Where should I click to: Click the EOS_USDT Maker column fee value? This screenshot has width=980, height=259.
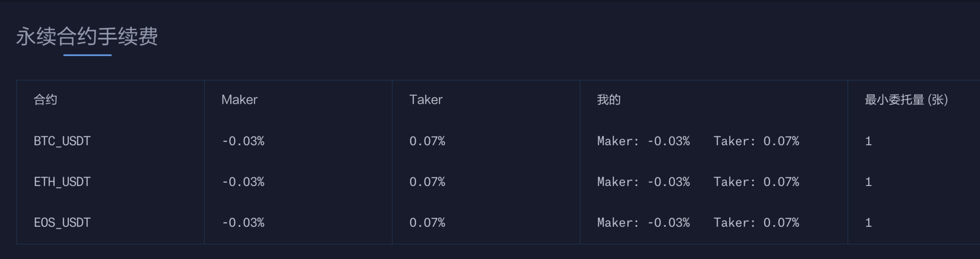click(243, 223)
